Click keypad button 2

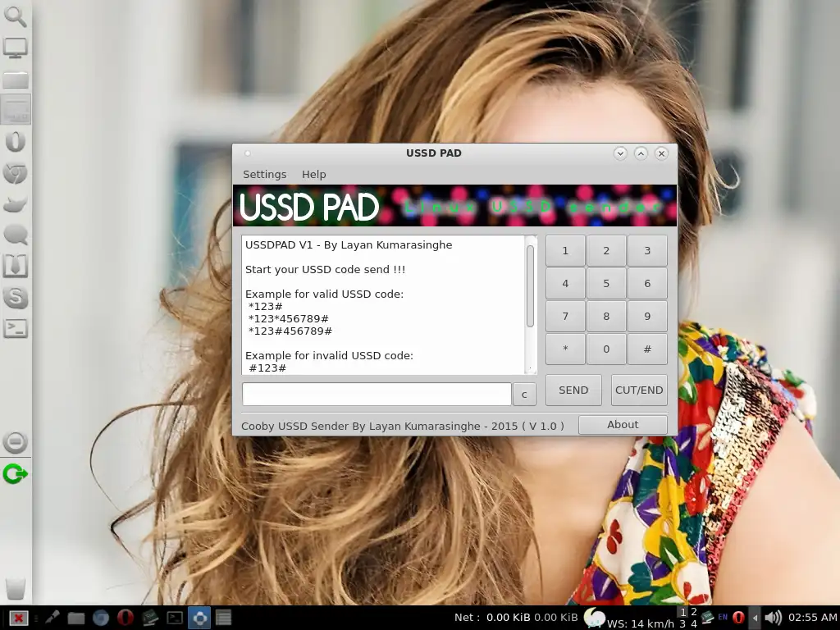(606, 251)
